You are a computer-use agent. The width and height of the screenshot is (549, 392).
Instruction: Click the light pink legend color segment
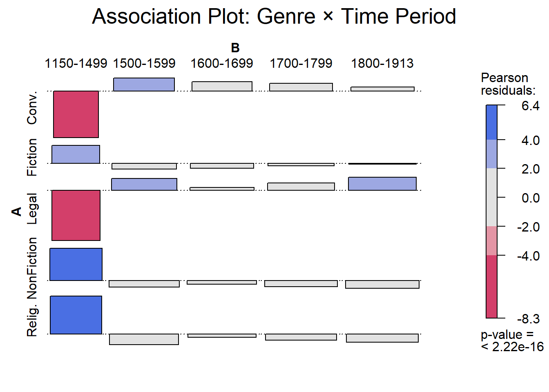[x=491, y=241]
